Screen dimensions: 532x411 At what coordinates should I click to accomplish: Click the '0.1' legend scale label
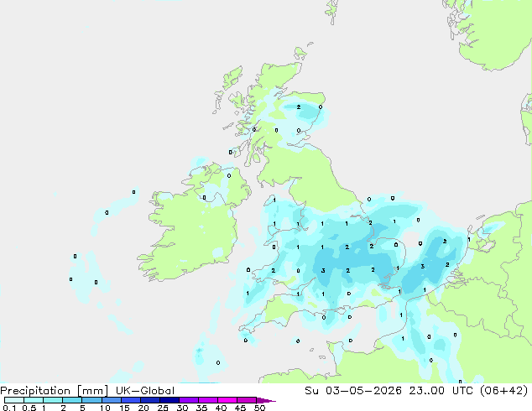coord(9,408)
